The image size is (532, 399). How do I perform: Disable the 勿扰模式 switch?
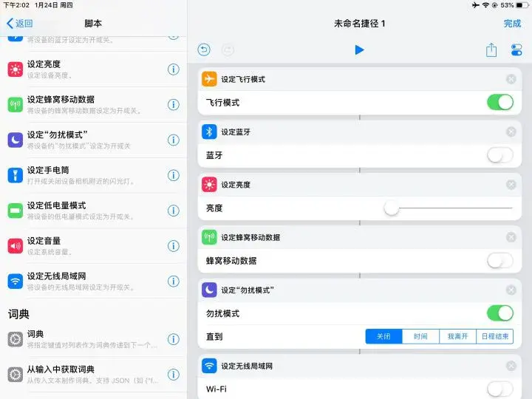pyautogui.click(x=500, y=313)
